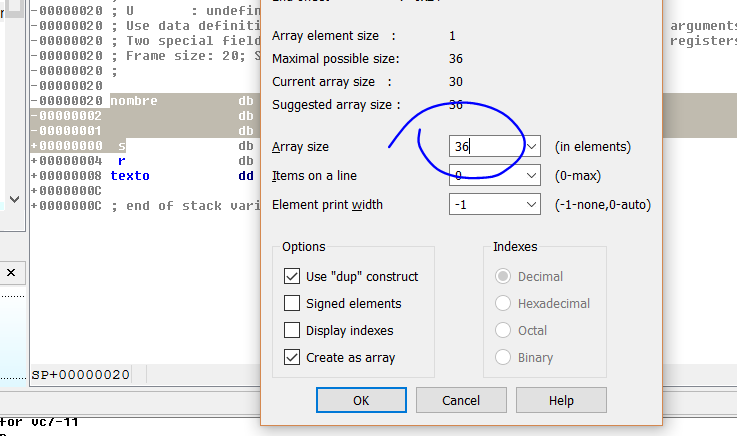Click the OK button

(361, 400)
